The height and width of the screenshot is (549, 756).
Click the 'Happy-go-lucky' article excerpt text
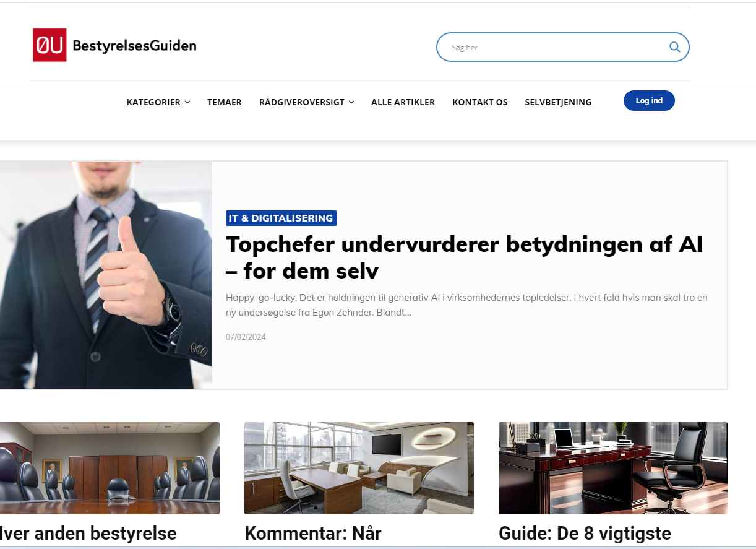(x=466, y=305)
